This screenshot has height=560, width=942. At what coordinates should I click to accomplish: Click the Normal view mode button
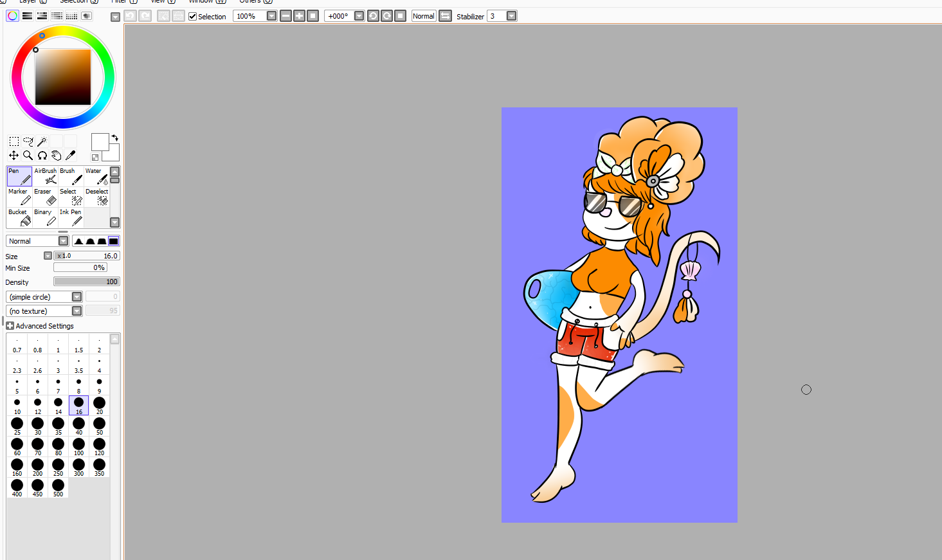(424, 16)
